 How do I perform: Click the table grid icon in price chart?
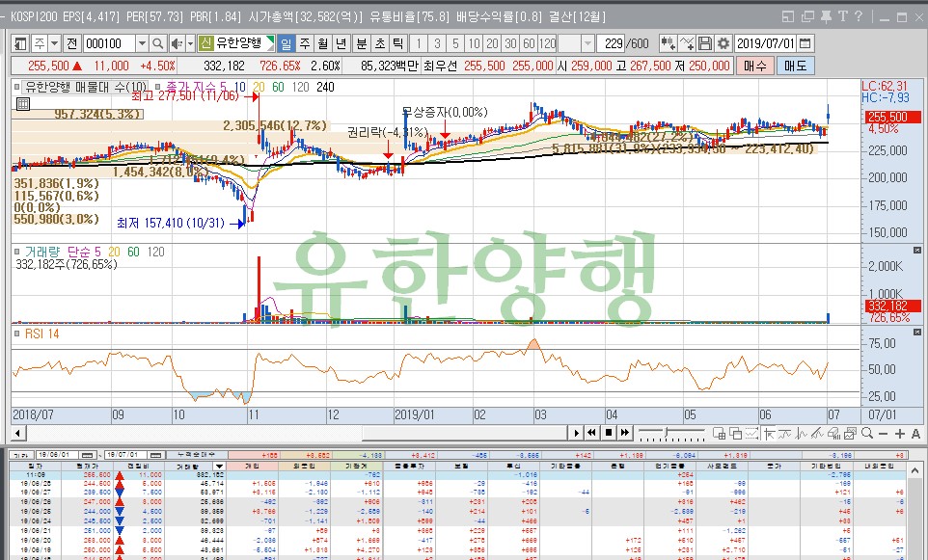coord(22,105)
